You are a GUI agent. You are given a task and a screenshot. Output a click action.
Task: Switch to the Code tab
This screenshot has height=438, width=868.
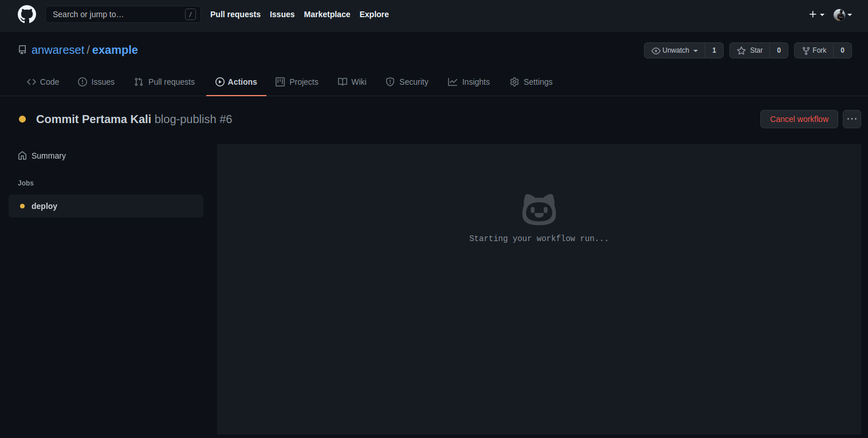(x=43, y=82)
